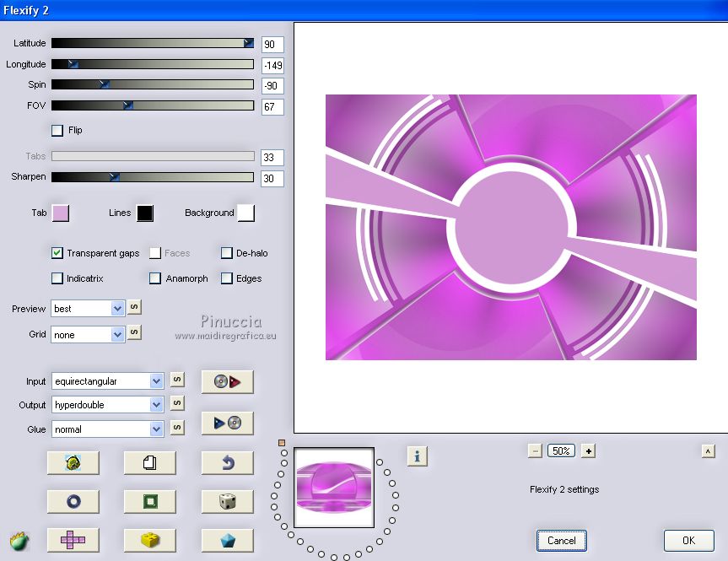
Task: Click the 's' button beside Glue
Action: click(x=177, y=427)
